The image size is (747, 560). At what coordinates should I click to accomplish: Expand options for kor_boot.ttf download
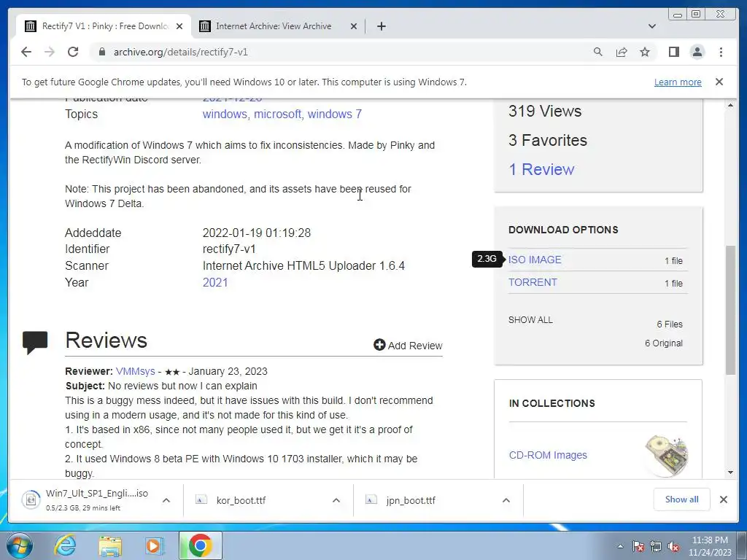tap(336, 500)
